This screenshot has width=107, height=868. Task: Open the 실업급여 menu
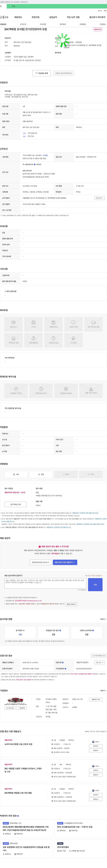[53, 17]
